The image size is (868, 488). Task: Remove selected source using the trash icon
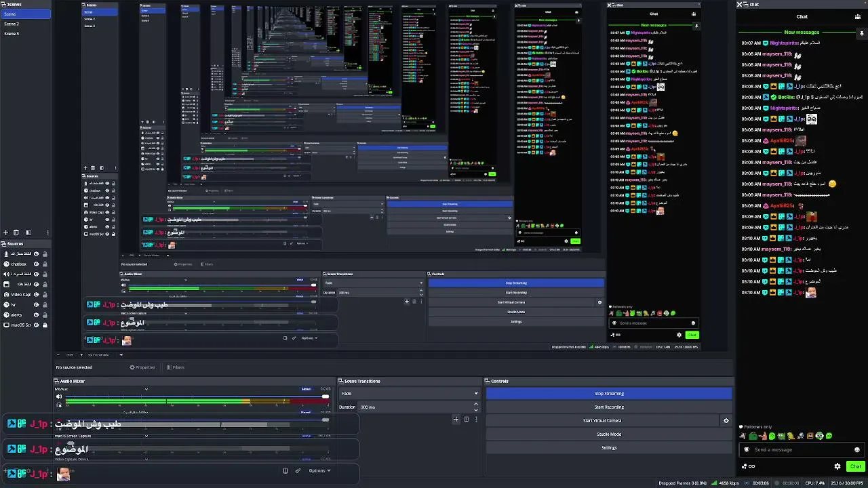pos(17,232)
